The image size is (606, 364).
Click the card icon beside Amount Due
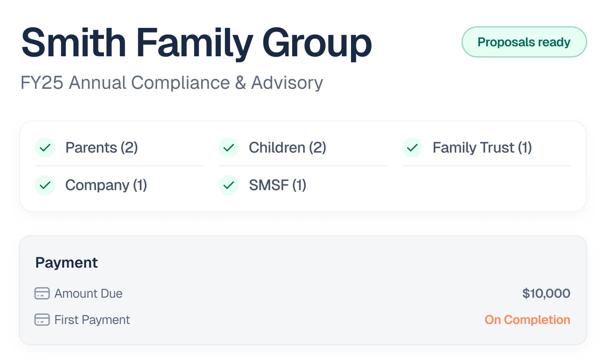click(x=42, y=294)
